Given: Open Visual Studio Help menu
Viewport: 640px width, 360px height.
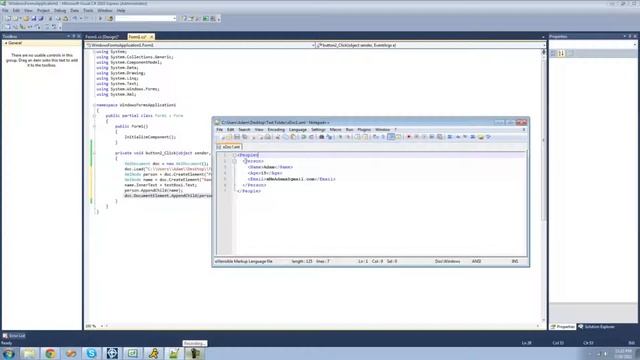Looking at the screenshot, I should coord(121,11).
